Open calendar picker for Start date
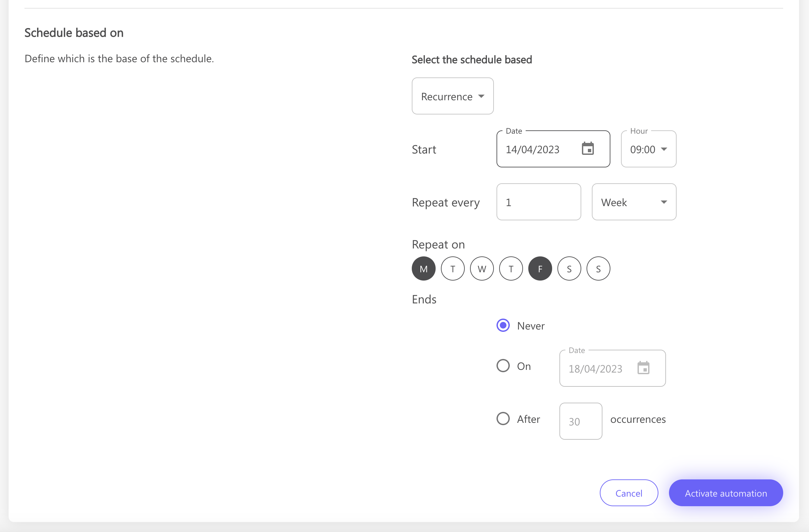 [x=588, y=149]
